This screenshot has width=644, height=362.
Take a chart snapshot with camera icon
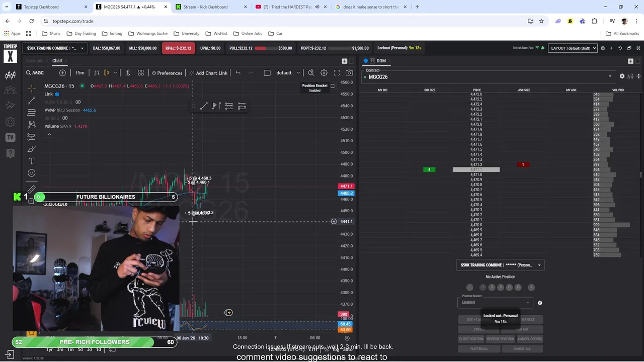[x=349, y=73]
